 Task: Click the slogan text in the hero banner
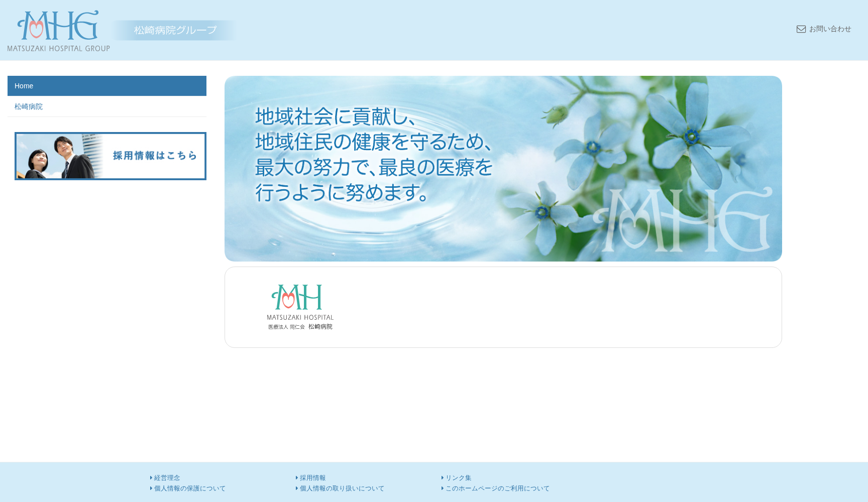(374, 154)
